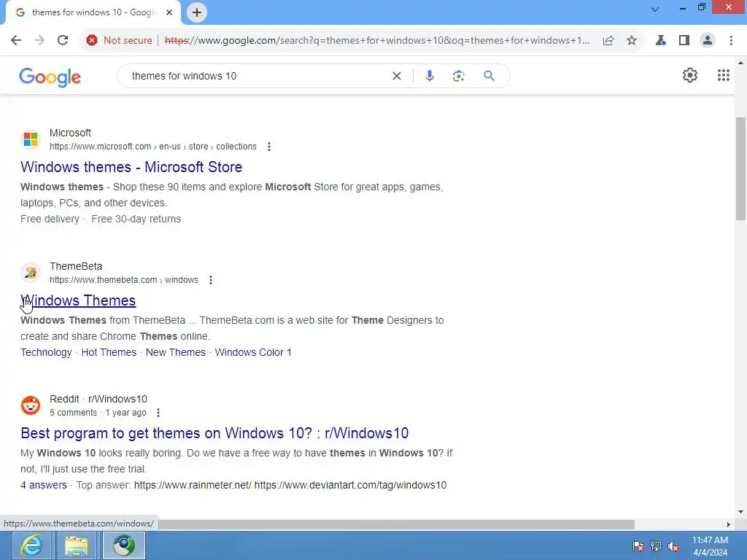Open the 'Windows Themes' ThemeBeta result
Screen dimensions: 747x560
pos(78,300)
